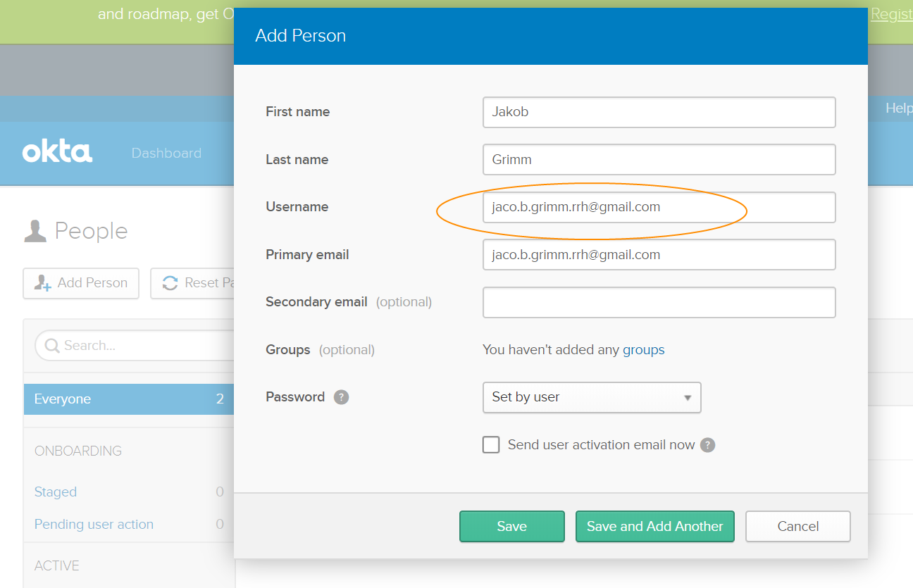Click Save and Add Another
The height and width of the screenshot is (588, 913).
(x=655, y=526)
